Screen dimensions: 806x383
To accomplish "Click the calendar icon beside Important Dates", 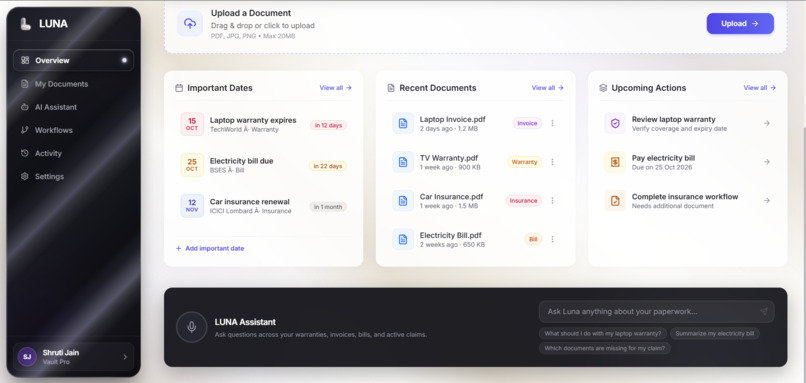I will (179, 88).
